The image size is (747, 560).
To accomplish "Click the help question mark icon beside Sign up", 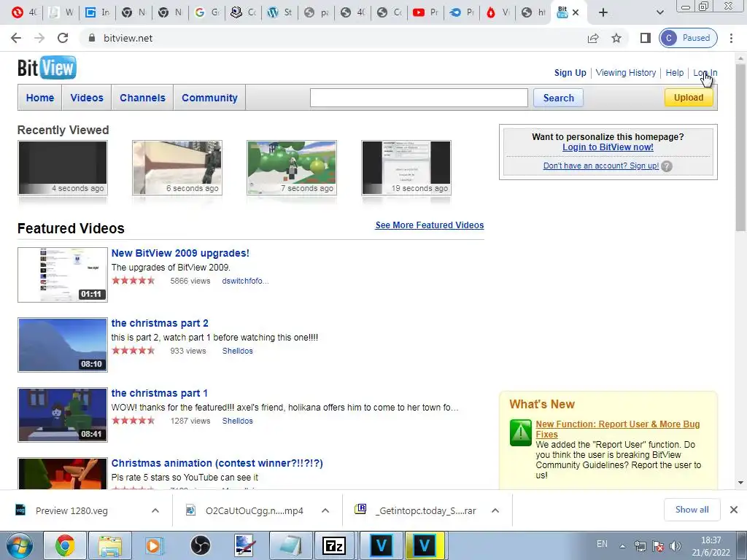I will (x=667, y=166).
